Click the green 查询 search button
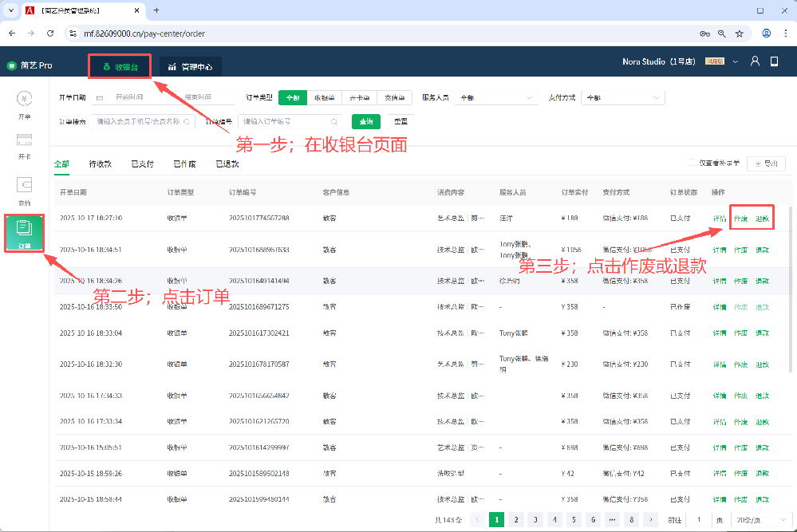797x532 pixels. [366, 122]
